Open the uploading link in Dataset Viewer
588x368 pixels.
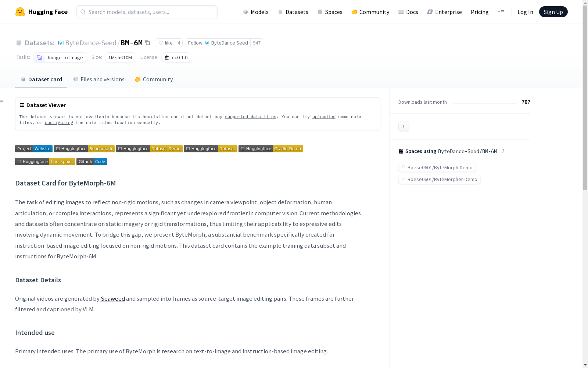pos(324,117)
